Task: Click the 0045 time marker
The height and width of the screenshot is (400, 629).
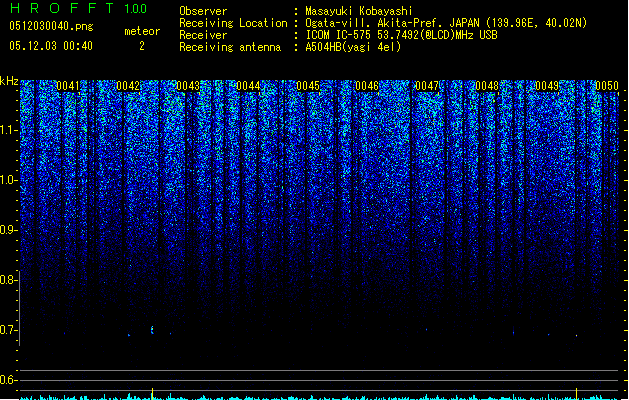Action: pos(308,86)
